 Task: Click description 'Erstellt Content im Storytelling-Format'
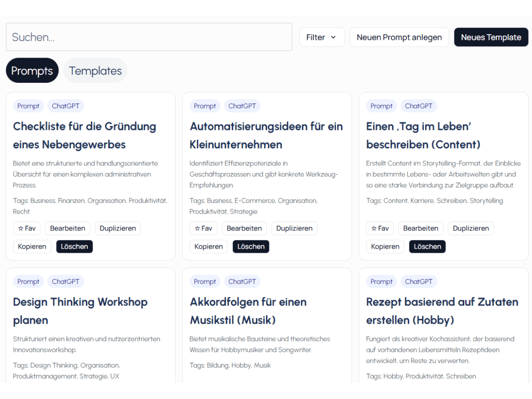point(443,174)
